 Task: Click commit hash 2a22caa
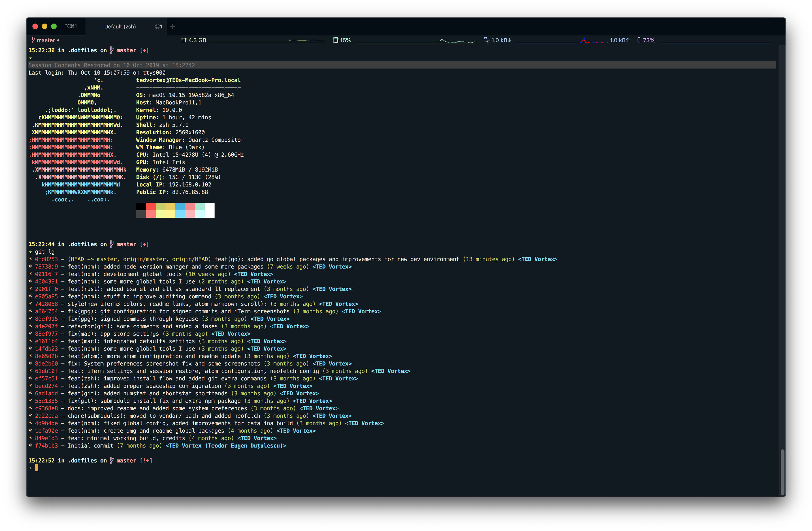46,416
